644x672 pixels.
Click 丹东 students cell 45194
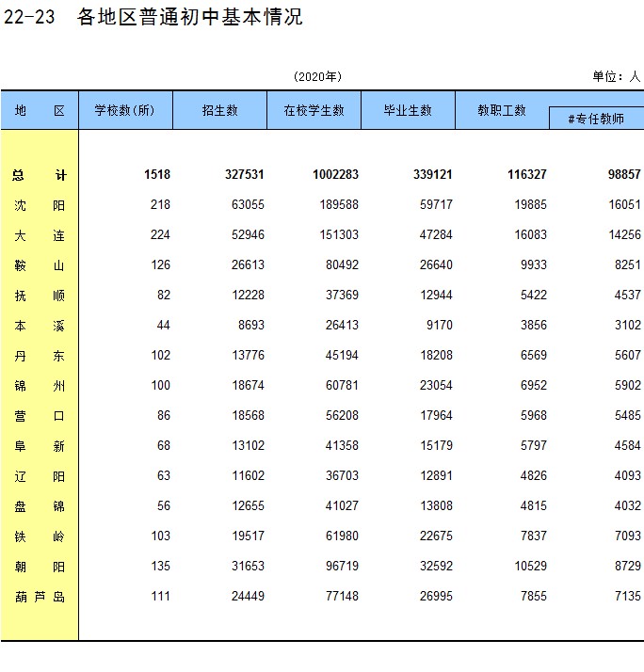click(342, 355)
